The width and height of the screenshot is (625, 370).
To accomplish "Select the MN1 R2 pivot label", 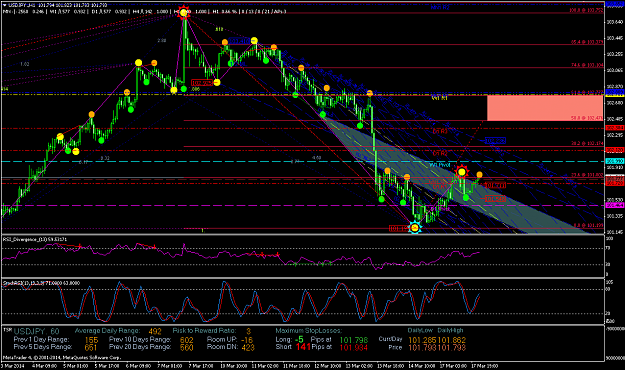I will pos(440,7).
